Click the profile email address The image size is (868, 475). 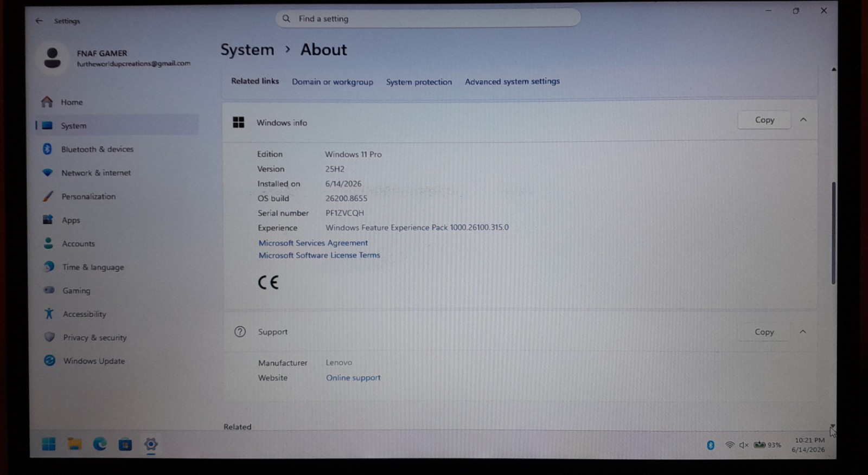tap(133, 63)
